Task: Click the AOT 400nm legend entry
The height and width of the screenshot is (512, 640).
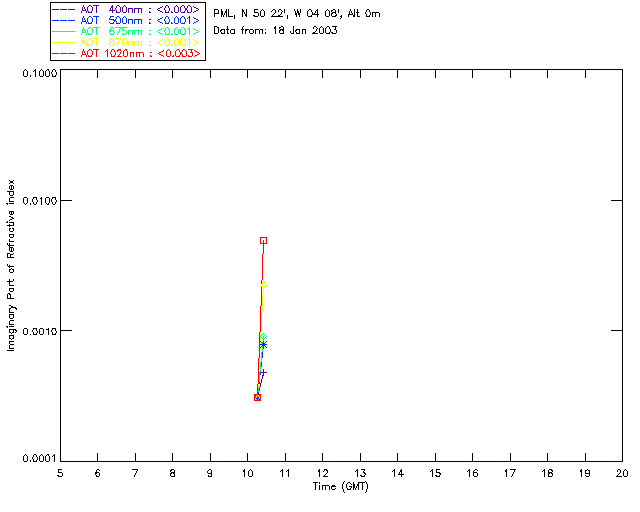Action: pyautogui.click(x=127, y=9)
